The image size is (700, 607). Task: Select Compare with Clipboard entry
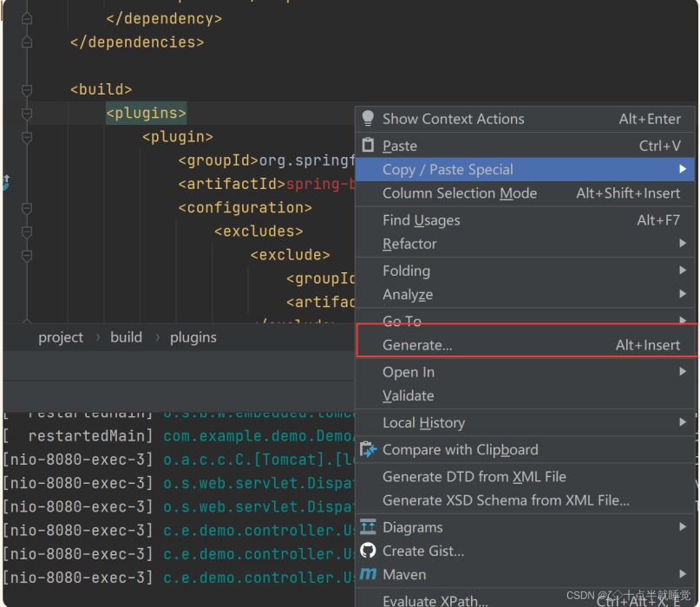coord(525,449)
